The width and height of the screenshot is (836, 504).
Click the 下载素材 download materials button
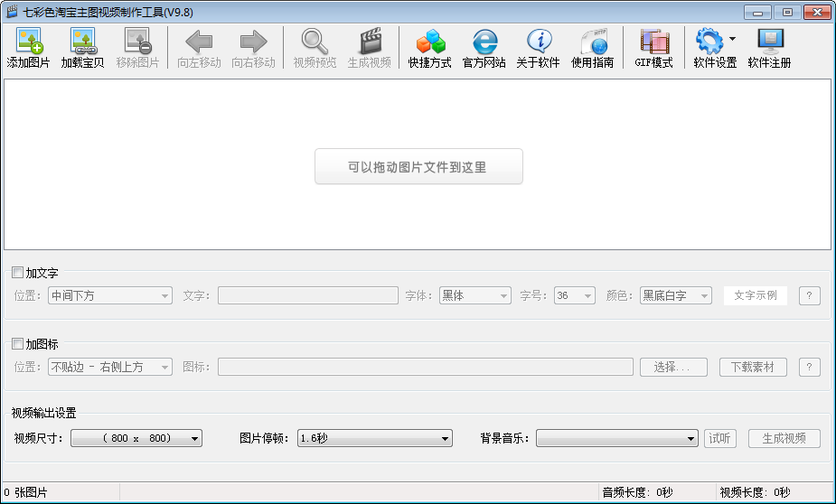click(x=753, y=367)
